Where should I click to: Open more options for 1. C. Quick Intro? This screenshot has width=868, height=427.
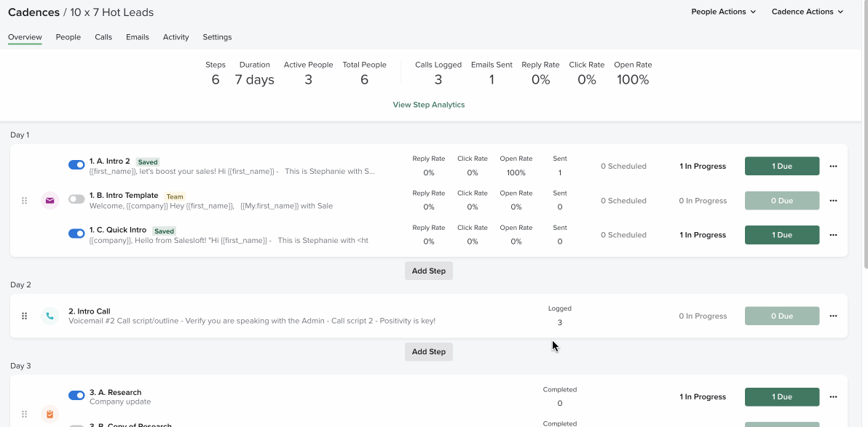pos(833,235)
